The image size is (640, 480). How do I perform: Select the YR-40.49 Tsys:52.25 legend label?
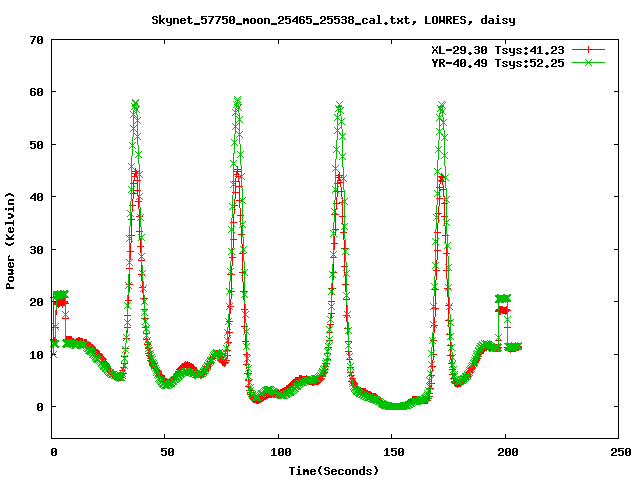[498, 63]
